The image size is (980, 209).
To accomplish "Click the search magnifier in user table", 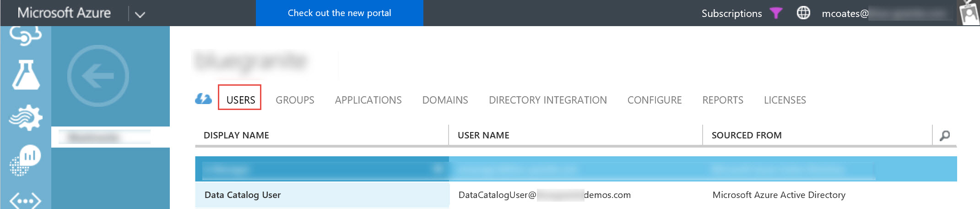I will pyautogui.click(x=945, y=135).
